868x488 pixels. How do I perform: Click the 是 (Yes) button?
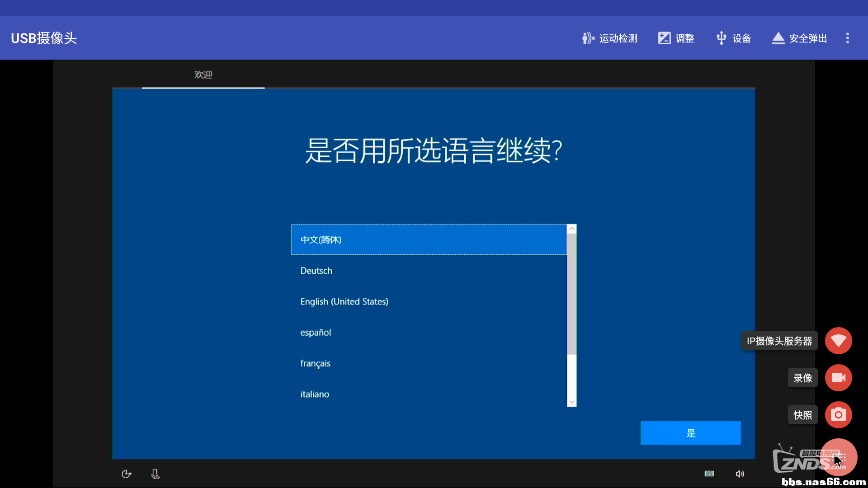690,433
